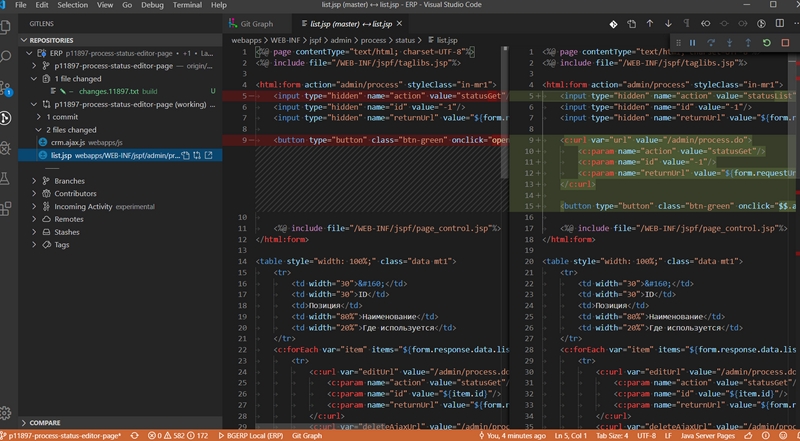Expand the Compare section
Image resolution: width=800 pixels, height=441 pixels.
pos(44,423)
